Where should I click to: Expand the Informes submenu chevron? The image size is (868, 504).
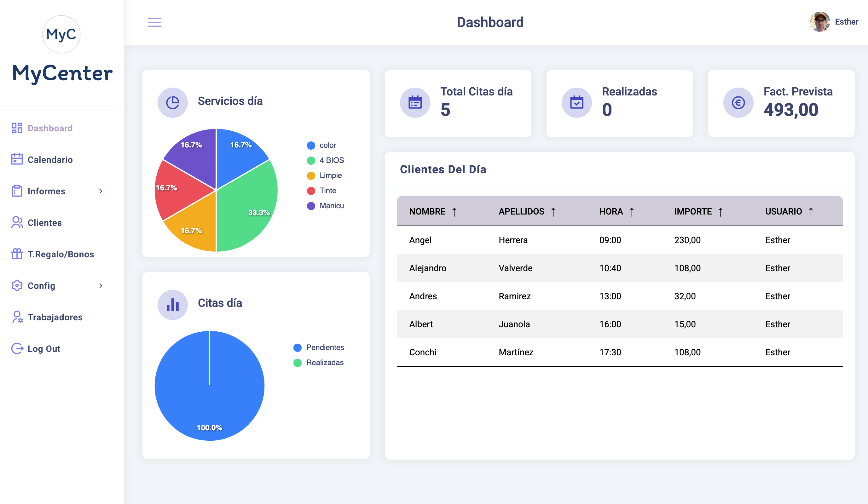[x=101, y=191]
